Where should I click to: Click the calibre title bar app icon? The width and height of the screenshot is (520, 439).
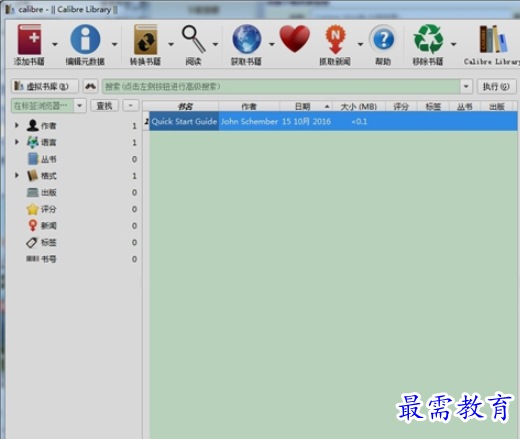point(10,9)
